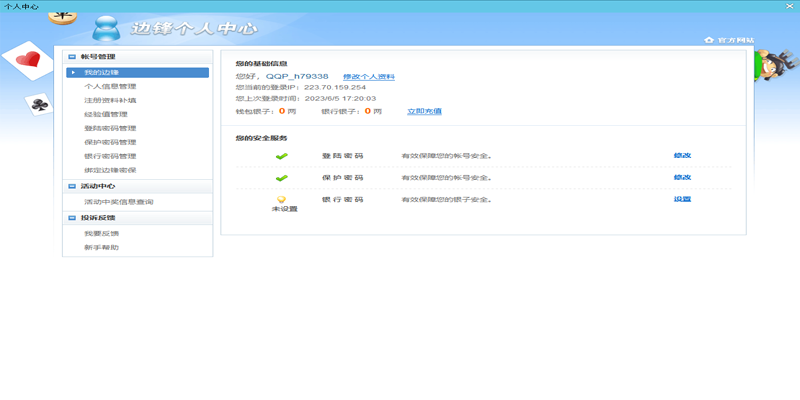Click the blue user avatar logo icon
800x400 pixels.
point(107,29)
